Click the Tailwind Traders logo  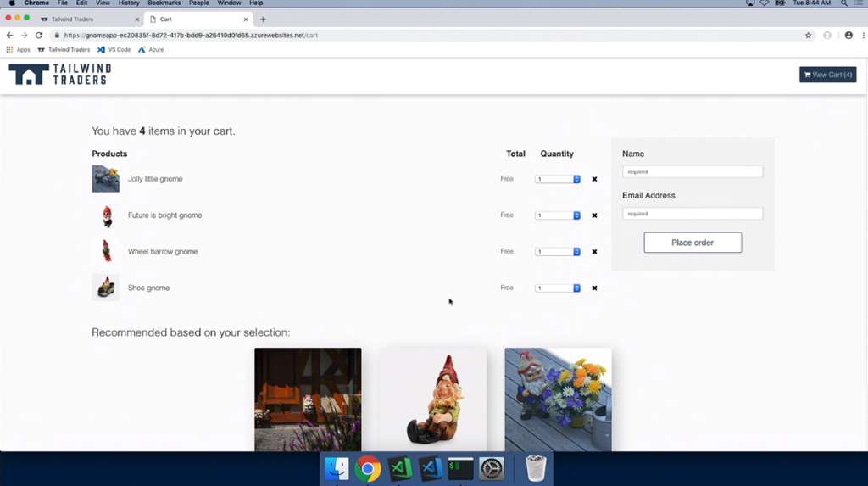[x=59, y=75]
